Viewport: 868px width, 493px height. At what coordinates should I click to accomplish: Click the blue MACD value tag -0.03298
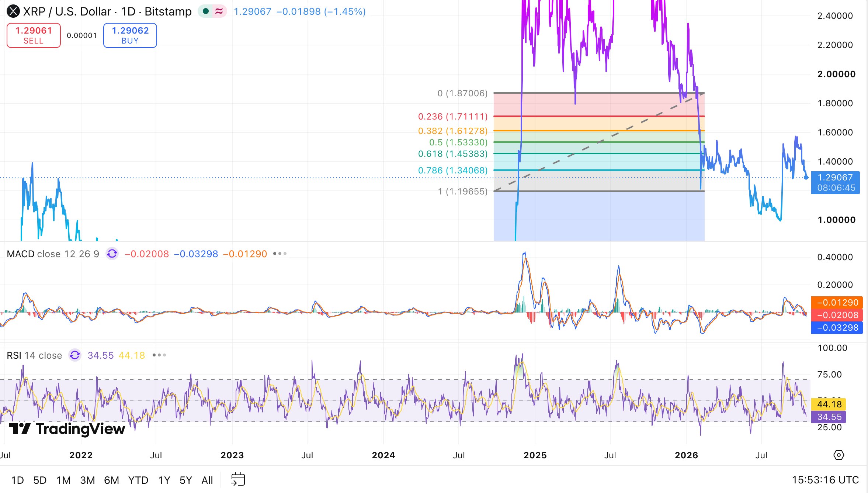837,328
